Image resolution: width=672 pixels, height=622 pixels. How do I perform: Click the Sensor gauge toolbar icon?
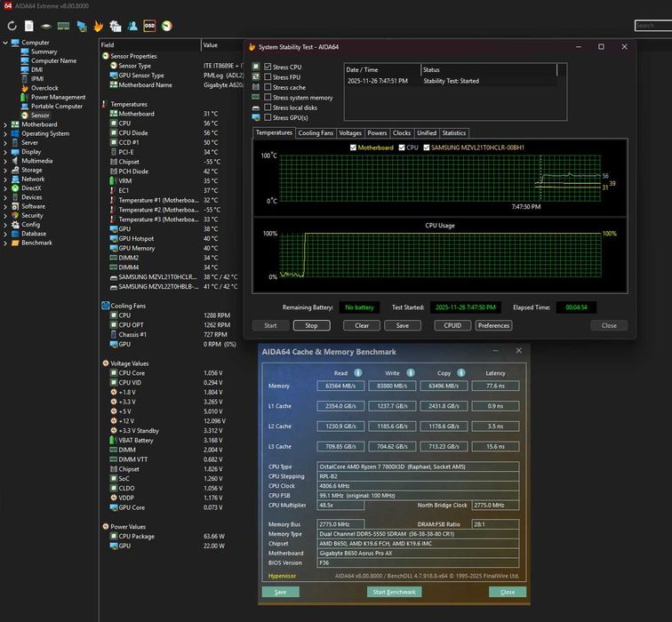(x=166, y=26)
